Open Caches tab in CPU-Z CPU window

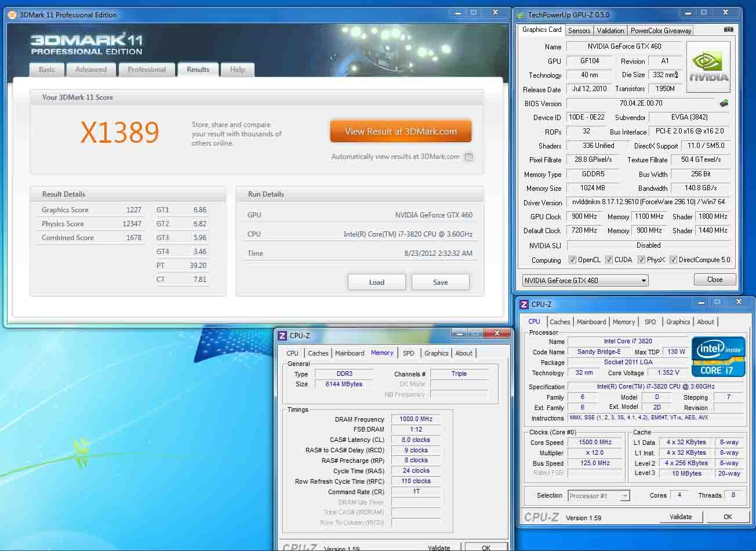coord(560,322)
